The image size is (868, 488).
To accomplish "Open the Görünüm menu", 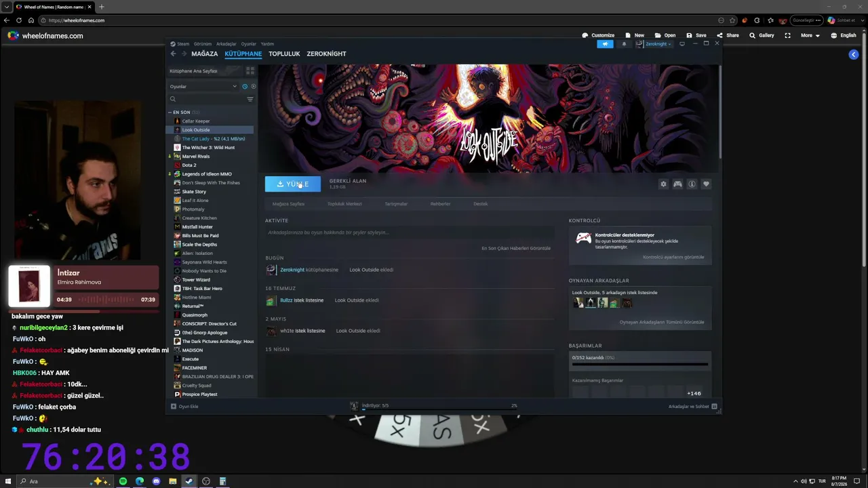I will pos(203,44).
